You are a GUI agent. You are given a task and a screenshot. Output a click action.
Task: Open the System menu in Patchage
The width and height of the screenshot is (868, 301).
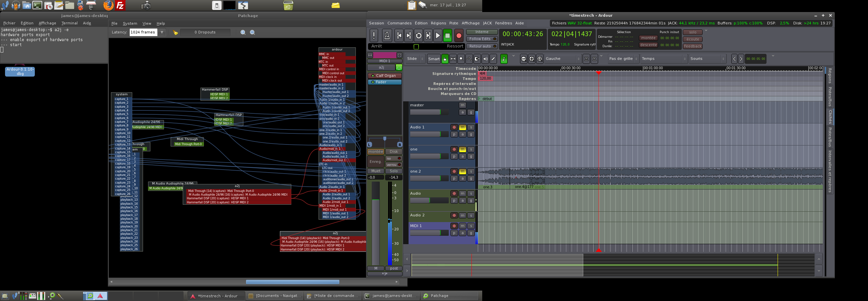[x=130, y=23]
